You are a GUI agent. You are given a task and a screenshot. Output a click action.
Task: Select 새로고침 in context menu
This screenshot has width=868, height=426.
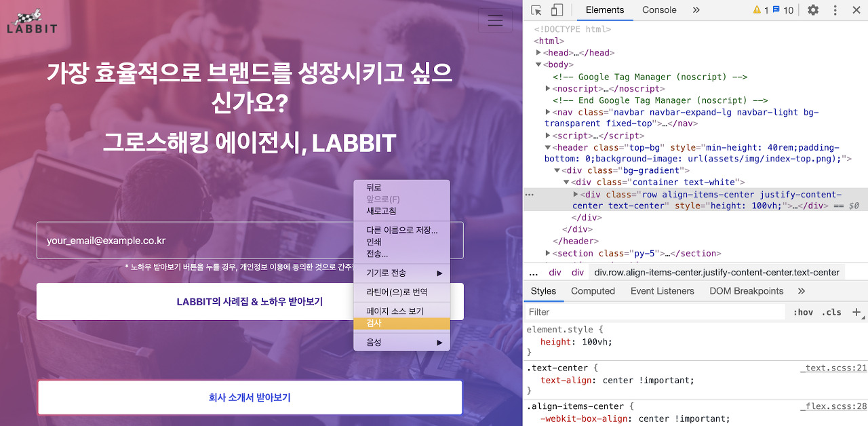click(401, 211)
